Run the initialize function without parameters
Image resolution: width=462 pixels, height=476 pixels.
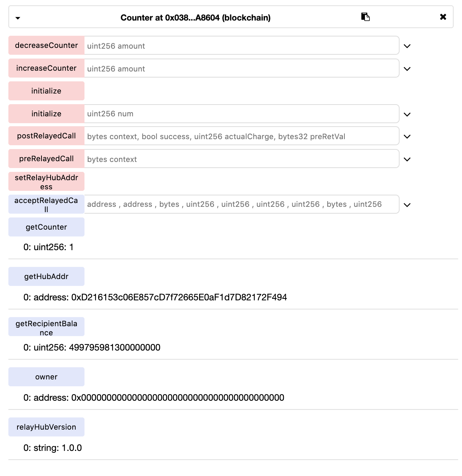click(46, 91)
